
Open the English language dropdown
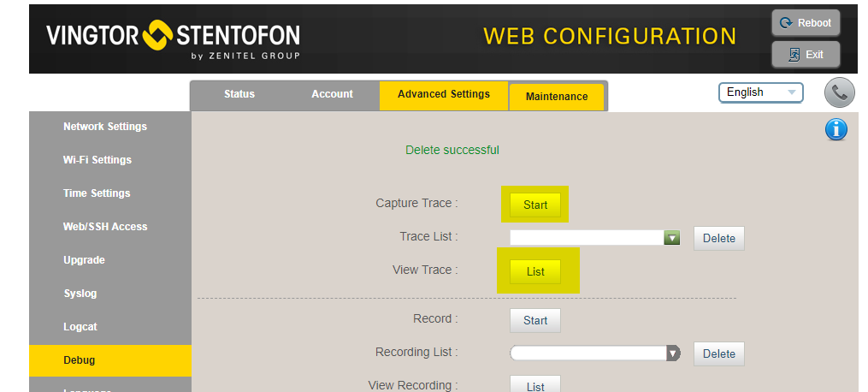760,92
